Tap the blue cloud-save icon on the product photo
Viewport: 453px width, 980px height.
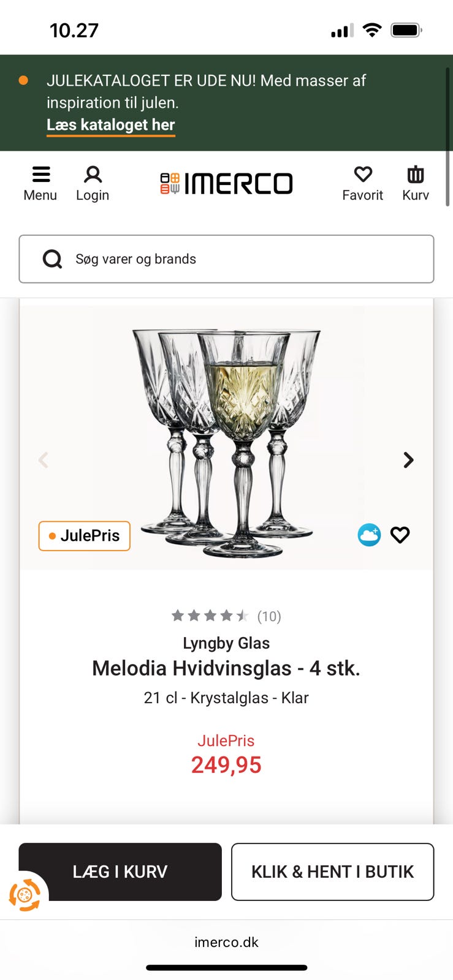pos(369,535)
